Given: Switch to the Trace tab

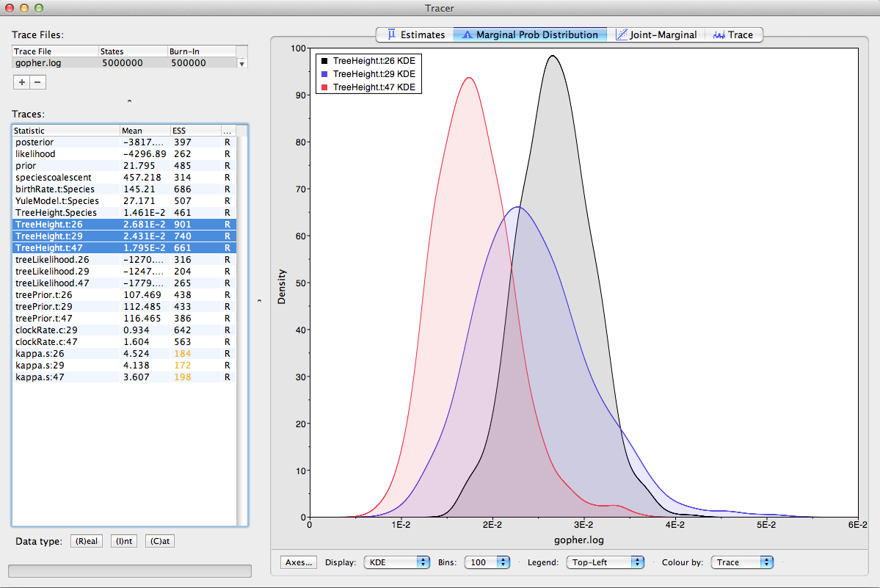Looking at the screenshot, I should (733, 35).
